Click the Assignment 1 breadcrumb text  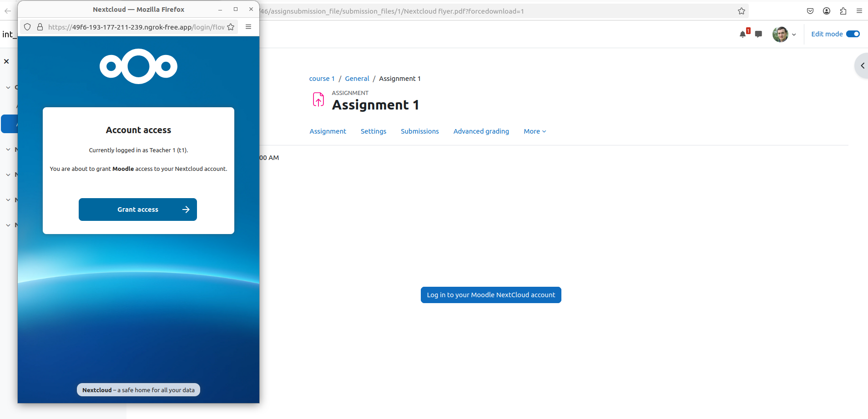(400, 79)
